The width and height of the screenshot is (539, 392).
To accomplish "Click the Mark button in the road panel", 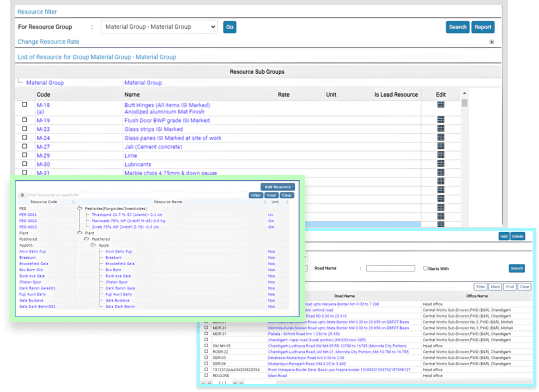I will tap(495, 287).
